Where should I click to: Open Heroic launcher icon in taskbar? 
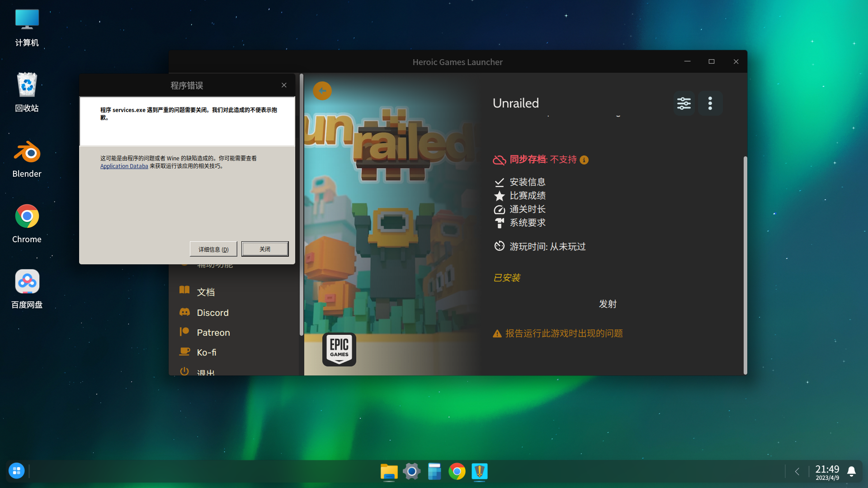(479, 472)
